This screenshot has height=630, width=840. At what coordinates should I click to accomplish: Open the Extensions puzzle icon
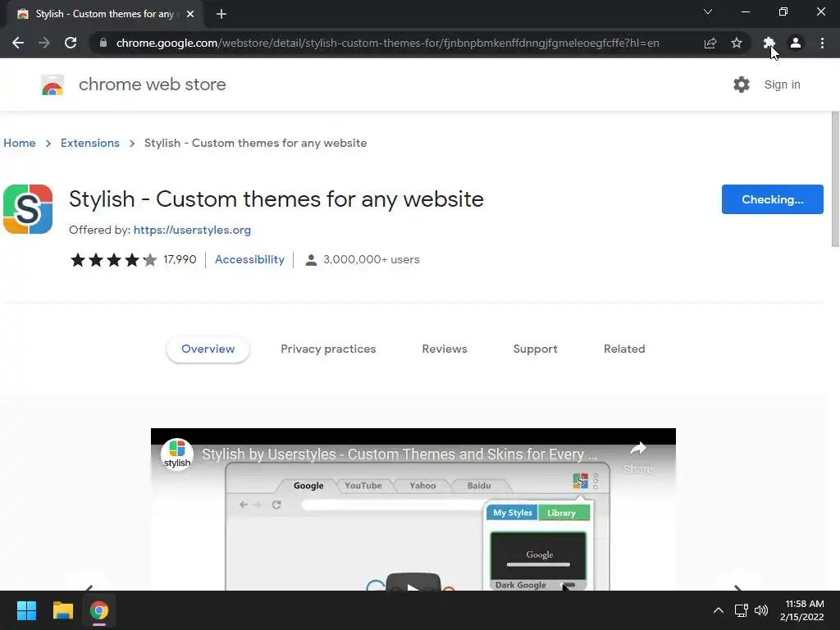769,43
